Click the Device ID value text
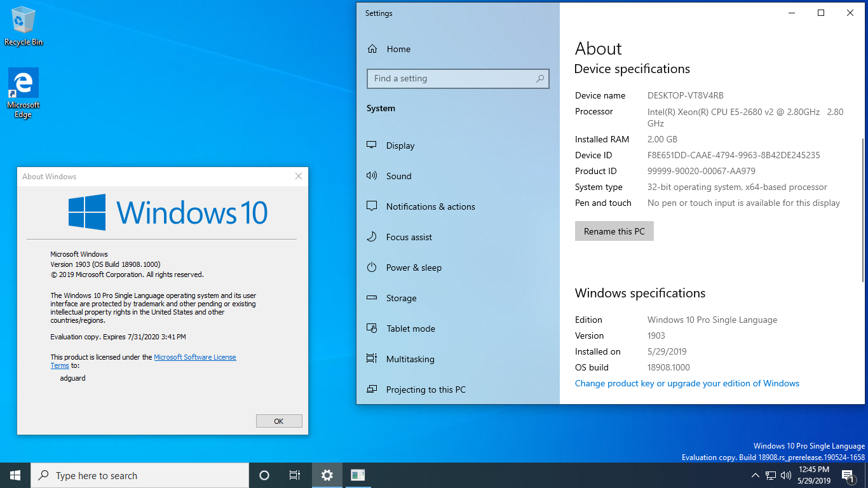This screenshot has width=868, height=488. [734, 155]
